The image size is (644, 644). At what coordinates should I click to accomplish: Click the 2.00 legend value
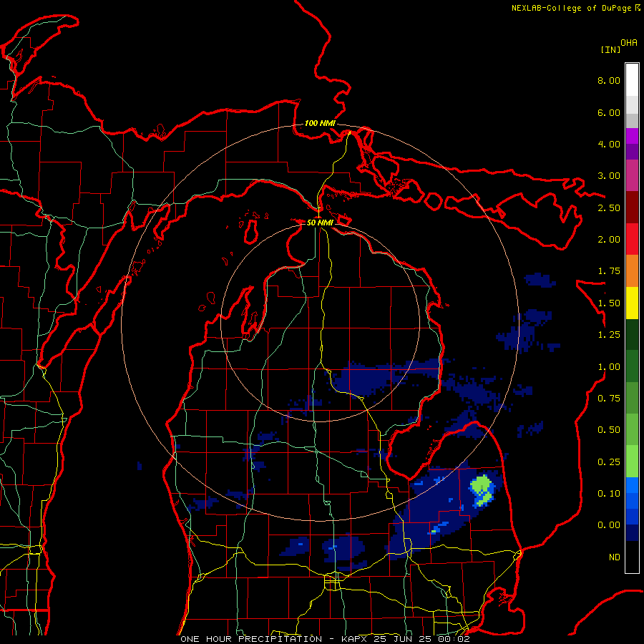pyautogui.click(x=609, y=240)
